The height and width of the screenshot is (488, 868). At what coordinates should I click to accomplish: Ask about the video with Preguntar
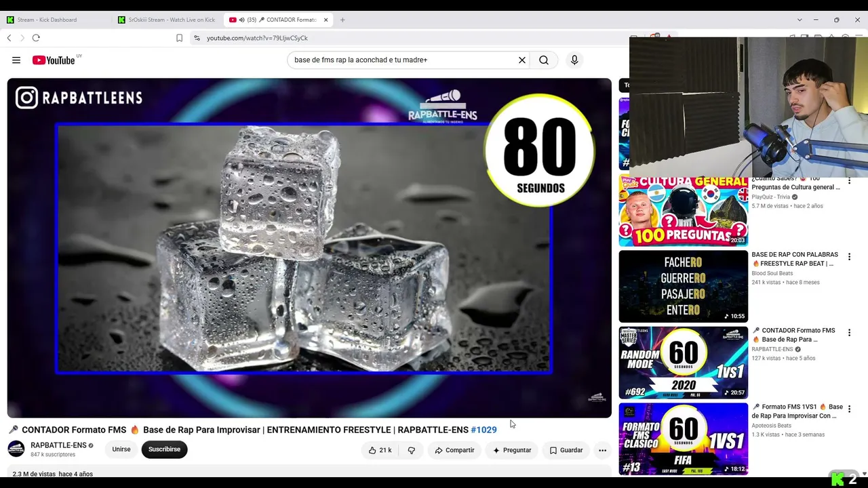coord(512,450)
